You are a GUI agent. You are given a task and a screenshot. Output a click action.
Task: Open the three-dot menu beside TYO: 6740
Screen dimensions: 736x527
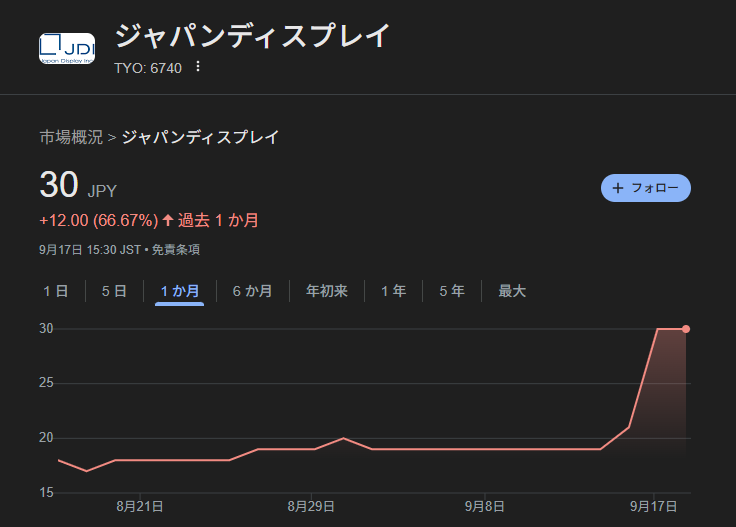pos(198,67)
